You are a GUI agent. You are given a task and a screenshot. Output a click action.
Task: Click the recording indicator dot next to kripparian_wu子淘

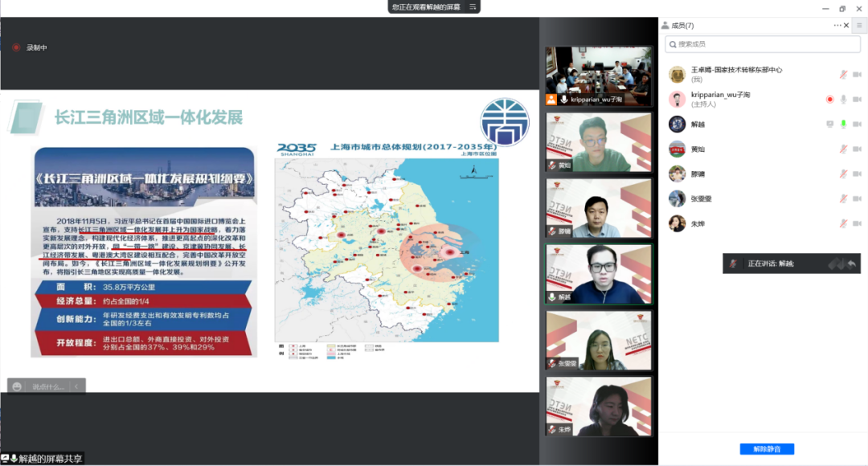(x=829, y=98)
